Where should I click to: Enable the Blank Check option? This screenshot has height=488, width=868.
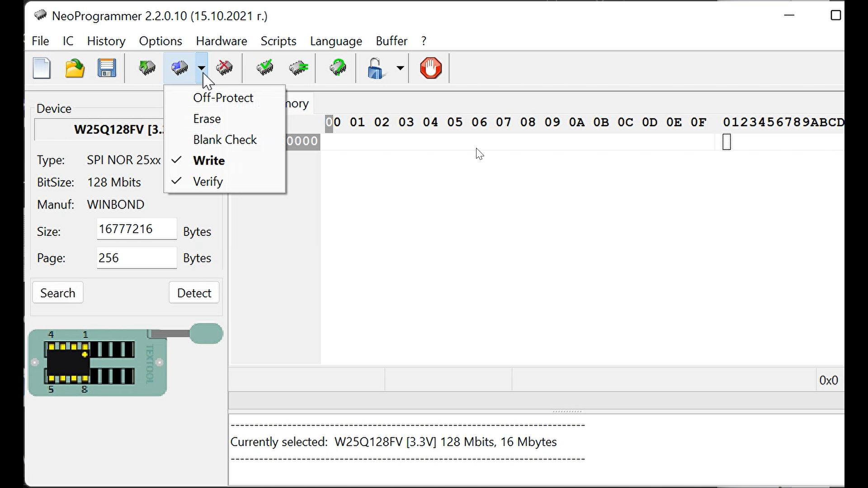point(225,140)
